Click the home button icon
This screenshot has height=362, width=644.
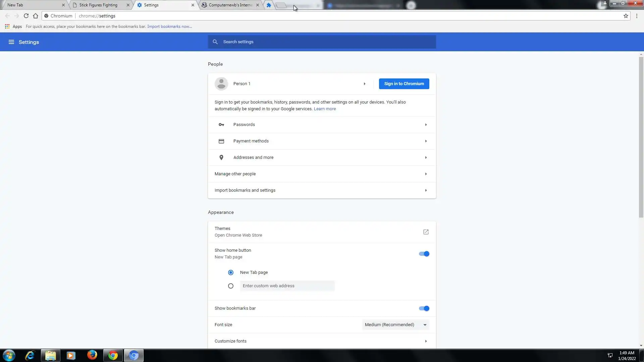(x=36, y=16)
